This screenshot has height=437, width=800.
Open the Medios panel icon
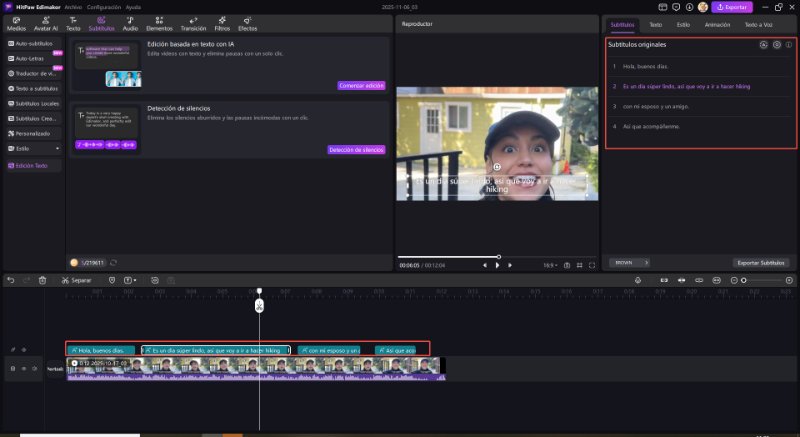pos(16,22)
